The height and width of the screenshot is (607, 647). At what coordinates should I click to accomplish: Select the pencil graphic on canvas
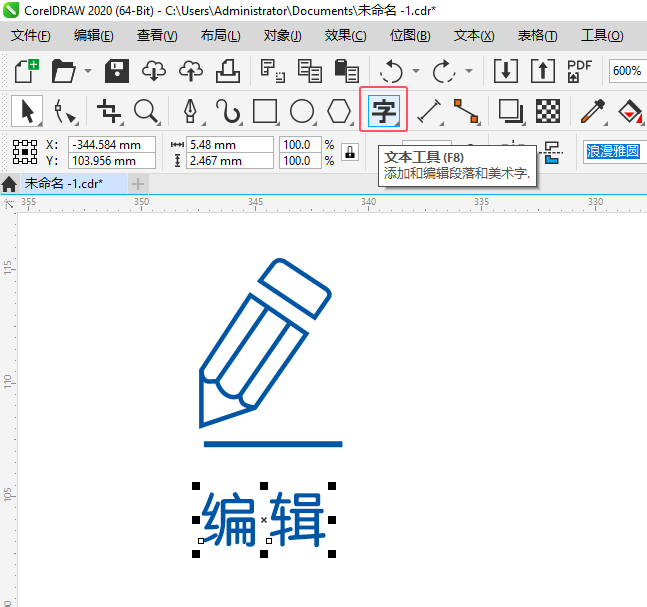click(x=265, y=342)
